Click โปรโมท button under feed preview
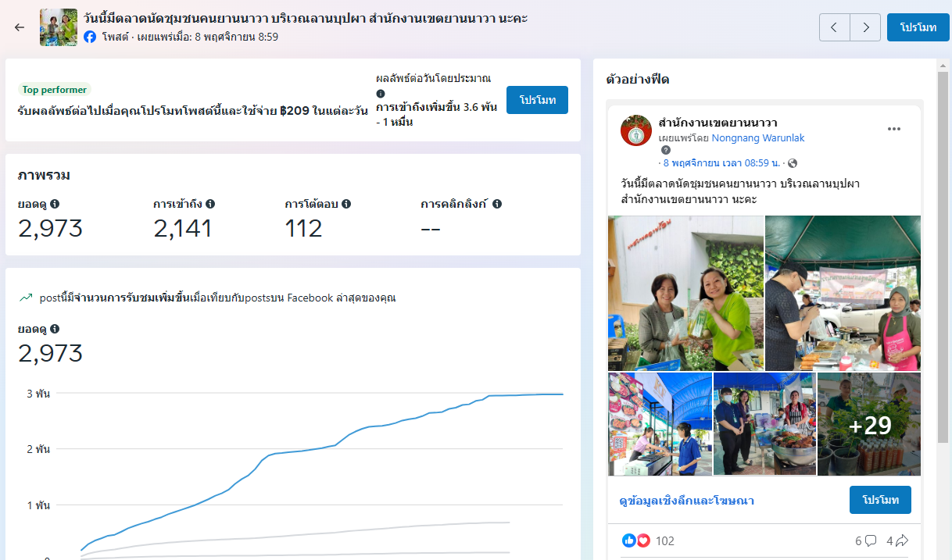This screenshot has width=952, height=560. (x=880, y=500)
